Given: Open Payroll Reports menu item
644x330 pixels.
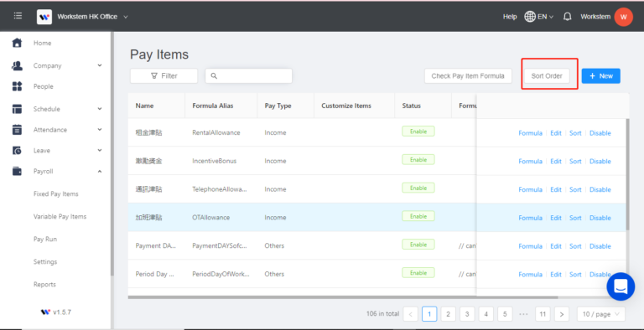Looking at the screenshot, I should click(x=44, y=284).
